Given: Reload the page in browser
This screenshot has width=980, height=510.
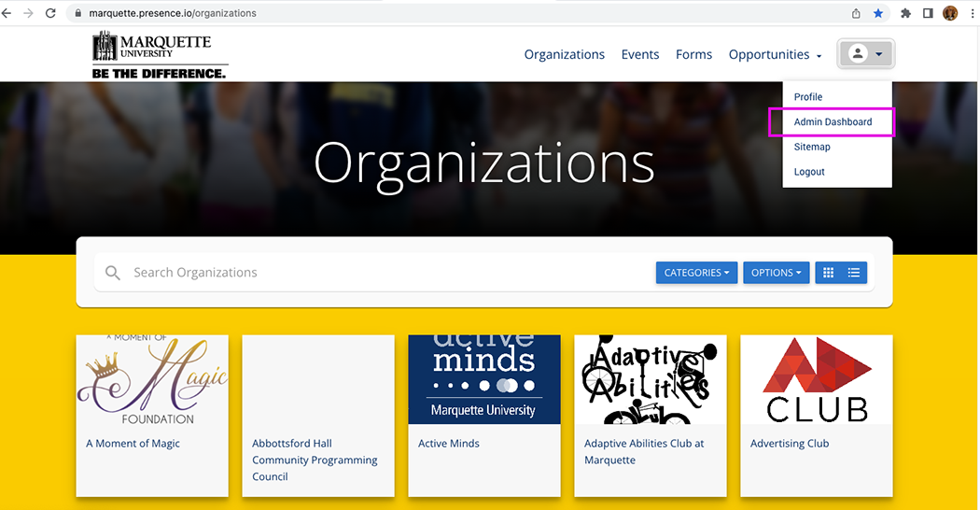Looking at the screenshot, I should 50,13.
